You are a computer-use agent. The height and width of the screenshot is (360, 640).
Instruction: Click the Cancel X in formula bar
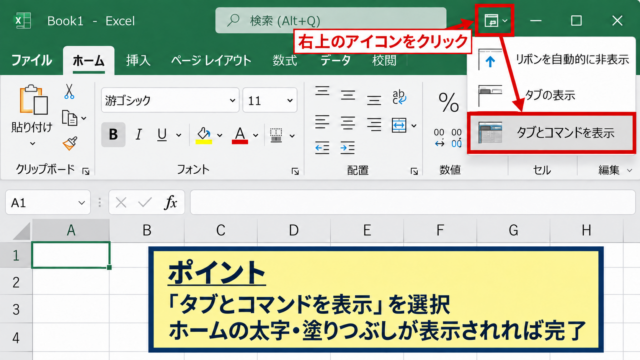pos(121,202)
